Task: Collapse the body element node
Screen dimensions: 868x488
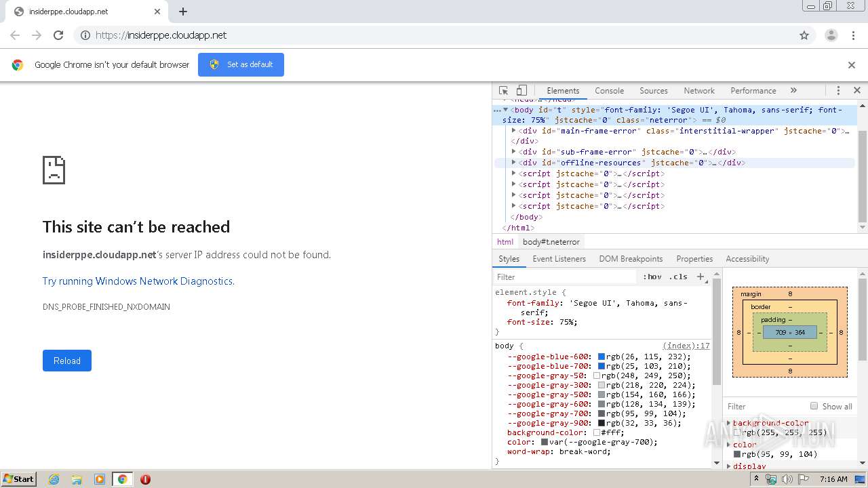Action: (505, 109)
